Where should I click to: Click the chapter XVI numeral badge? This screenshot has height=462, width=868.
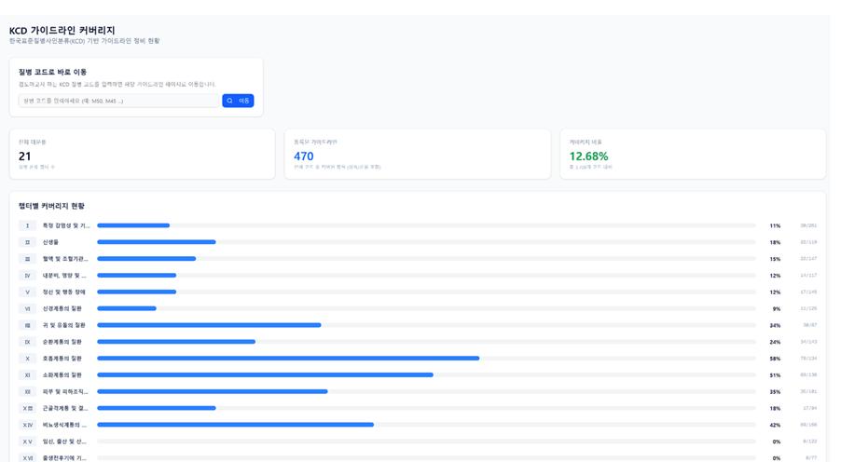27,458
